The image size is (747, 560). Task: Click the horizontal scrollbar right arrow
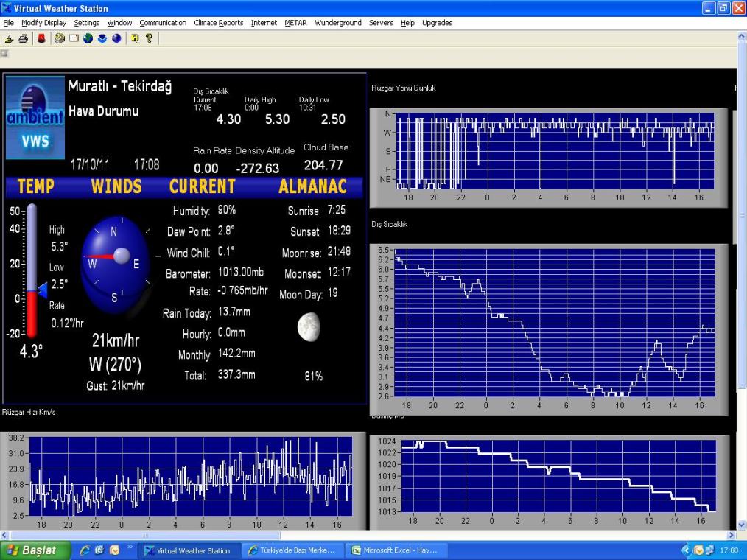coord(731,536)
